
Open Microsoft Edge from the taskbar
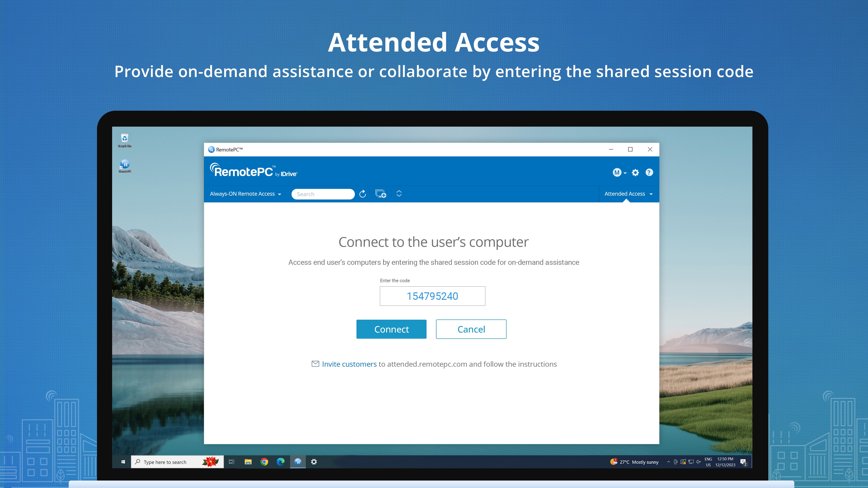click(280, 462)
